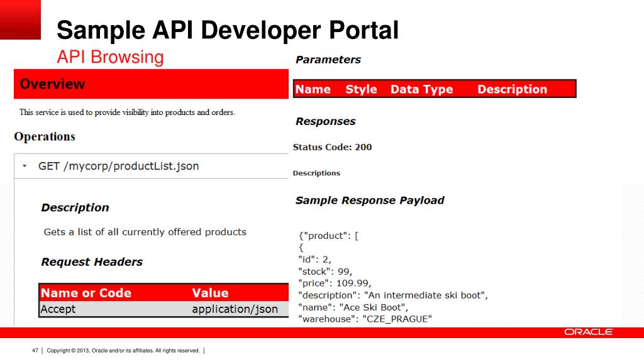Screen dimensions: 644x362
Task: Select the application/json value cell
Action: [x=235, y=309]
